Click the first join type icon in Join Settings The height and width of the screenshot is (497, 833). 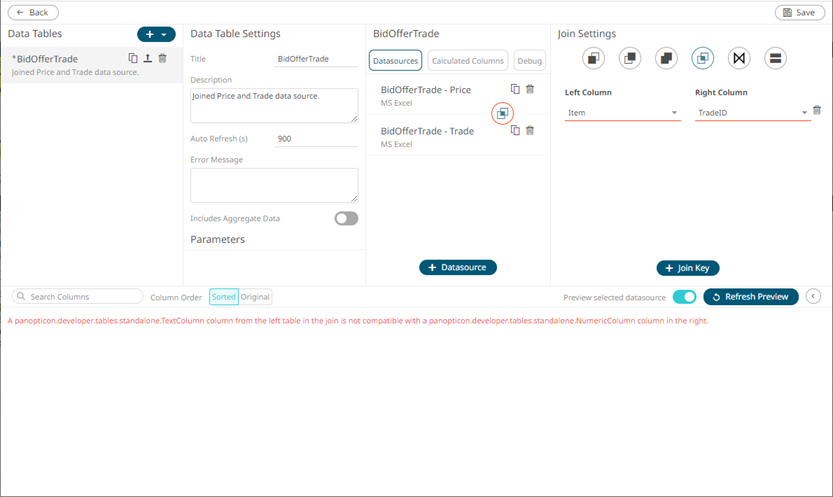tap(594, 58)
